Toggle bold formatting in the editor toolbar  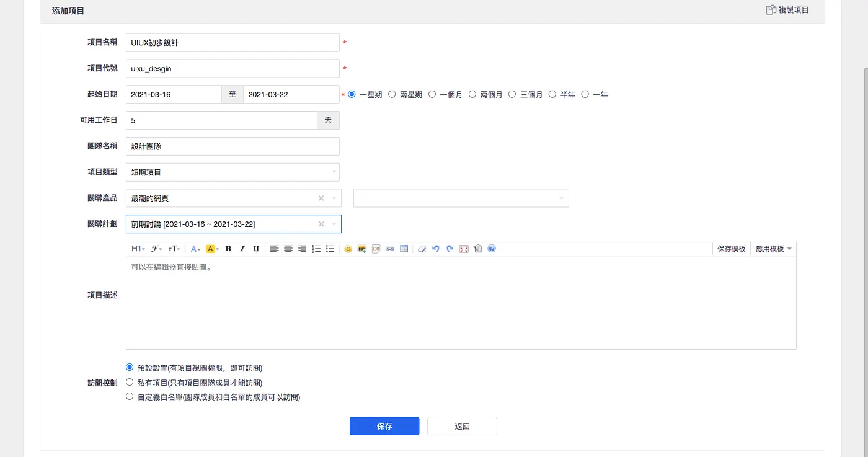[228, 249]
